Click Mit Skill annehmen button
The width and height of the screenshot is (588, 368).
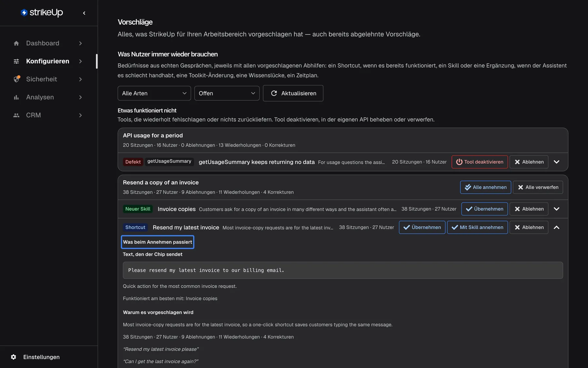click(477, 227)
